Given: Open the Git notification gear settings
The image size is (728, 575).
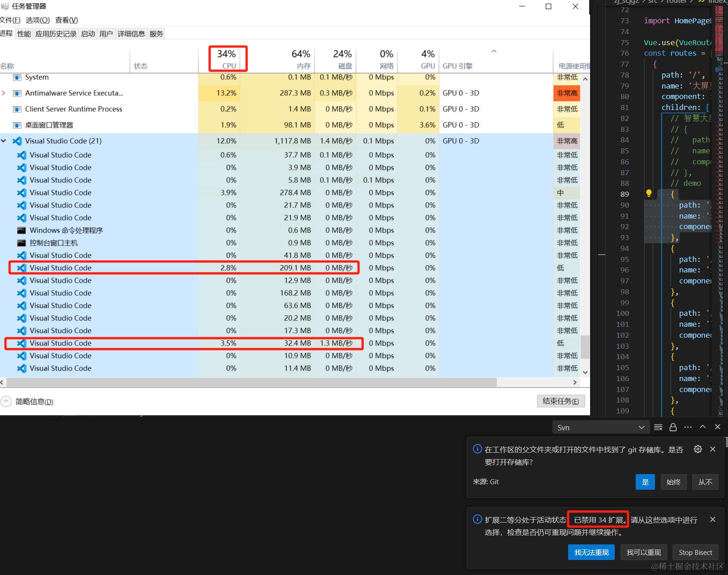Looking at the screenshot, I should pyautogui.click(x=698, y=449).
